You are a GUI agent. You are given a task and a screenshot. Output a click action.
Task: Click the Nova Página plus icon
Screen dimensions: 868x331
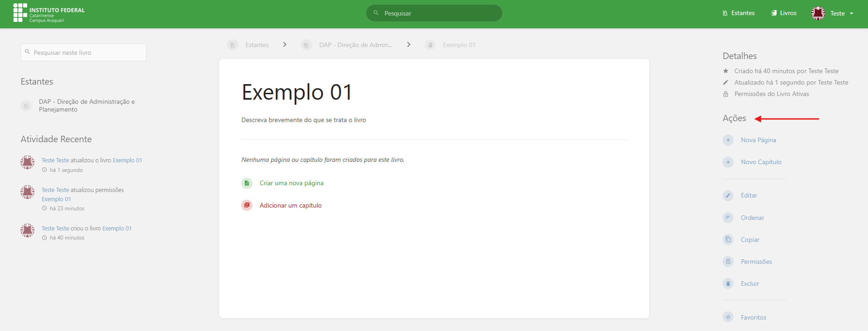(x=728, y=140)
